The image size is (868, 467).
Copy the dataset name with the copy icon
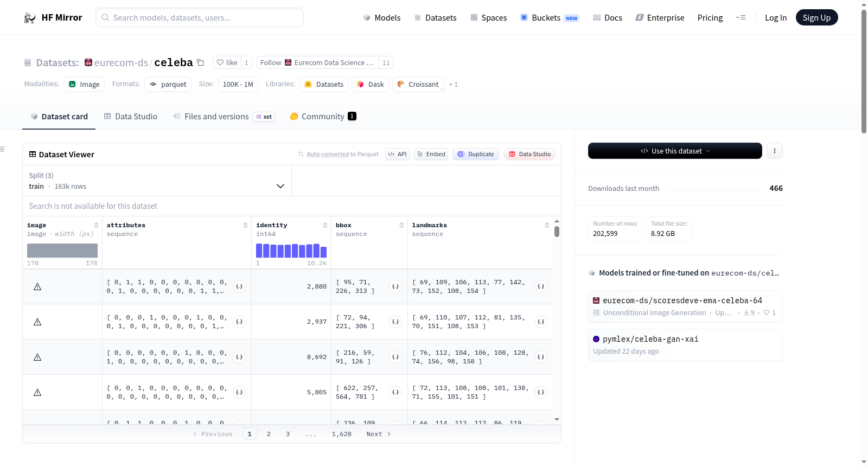click(x=200, y=62)
